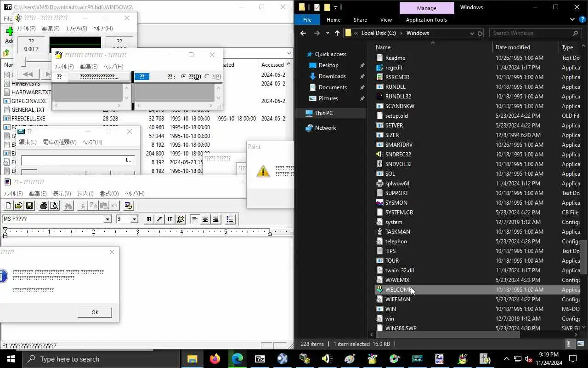
Task: Click WordPad's Print icon
Action: (x=44, y=206)
